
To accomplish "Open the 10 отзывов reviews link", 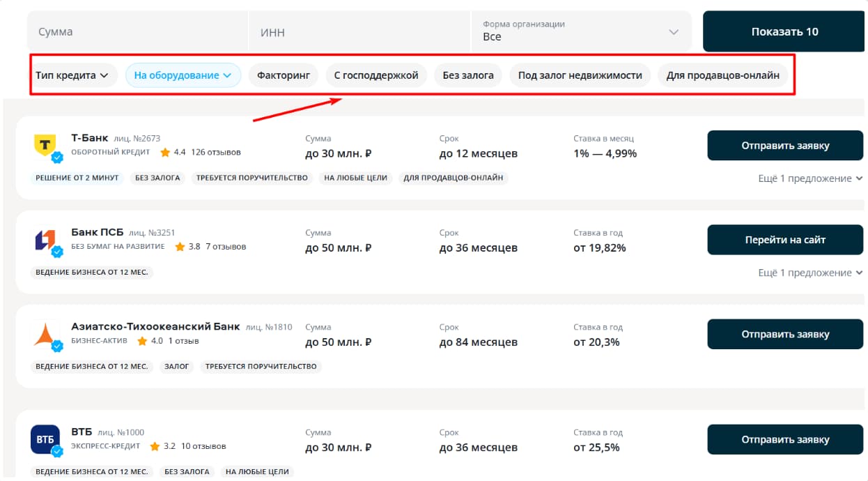I will click(203, 446).
